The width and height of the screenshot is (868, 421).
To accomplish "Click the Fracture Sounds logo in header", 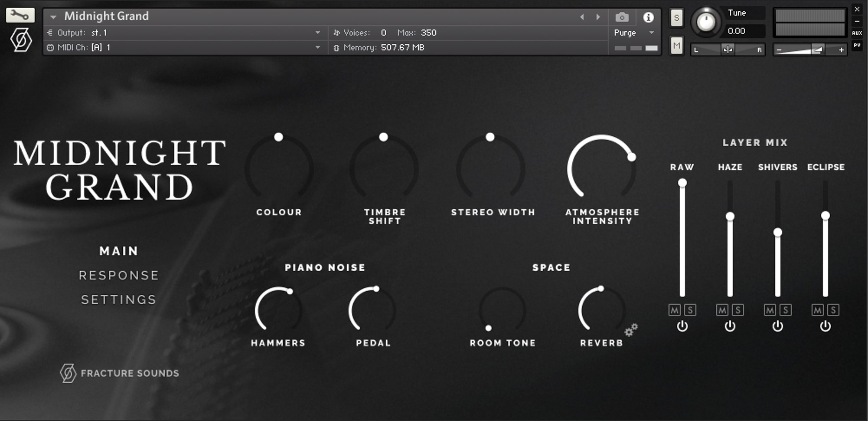I will pos(21,40).
